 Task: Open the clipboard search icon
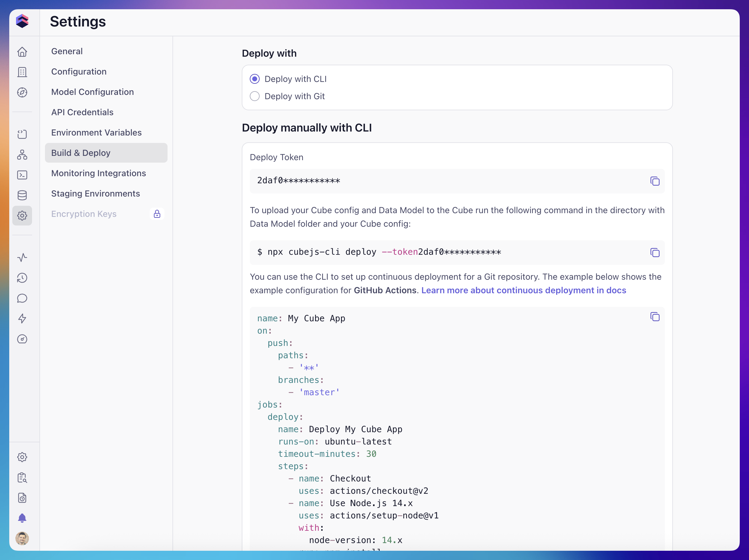coord(22,477)
